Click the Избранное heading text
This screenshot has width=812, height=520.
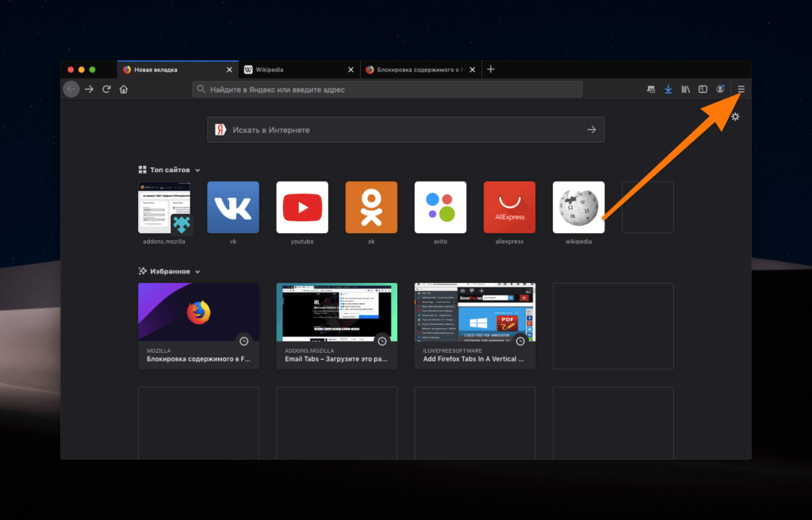170,271
